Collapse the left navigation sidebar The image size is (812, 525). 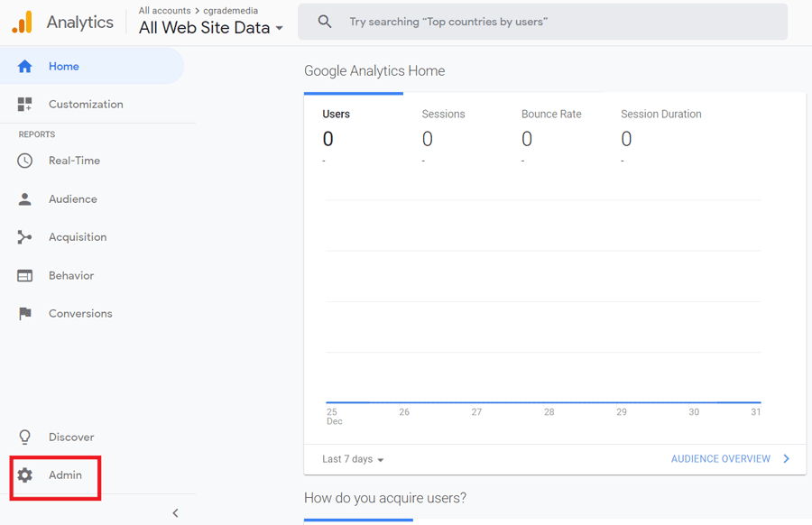175,512
